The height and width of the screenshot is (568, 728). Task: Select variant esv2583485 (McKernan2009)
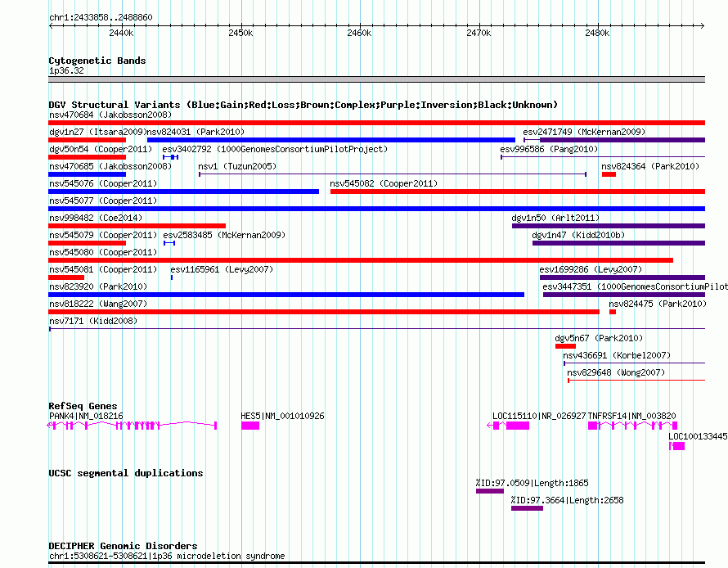coord(224,235)
